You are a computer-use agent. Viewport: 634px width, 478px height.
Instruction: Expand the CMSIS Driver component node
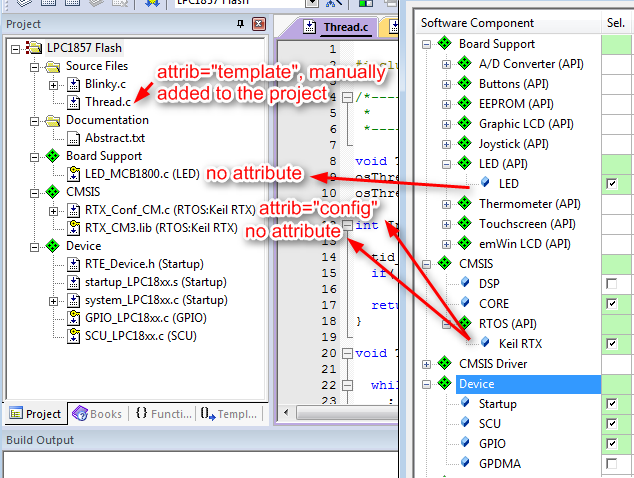point(428,364)
